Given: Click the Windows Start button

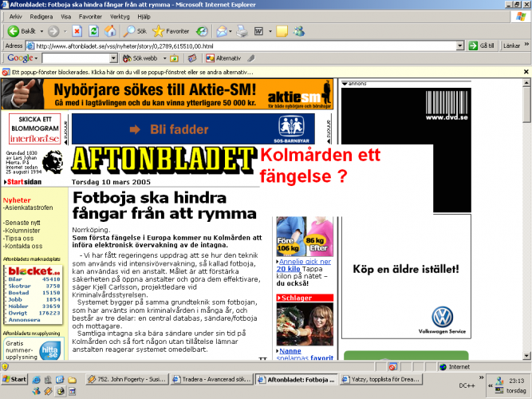Looking at the screenshot, I should (x=14, y=379).
